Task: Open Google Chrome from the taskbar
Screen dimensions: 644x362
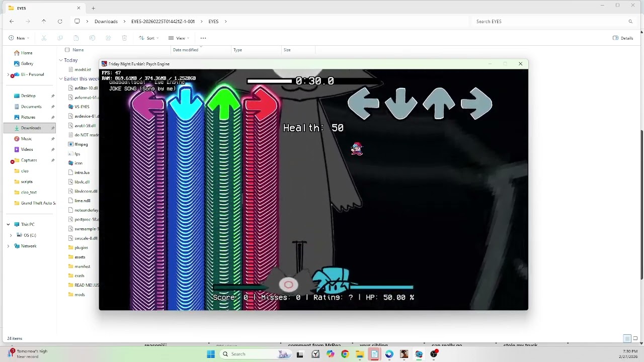Action: tap(345, 354)
